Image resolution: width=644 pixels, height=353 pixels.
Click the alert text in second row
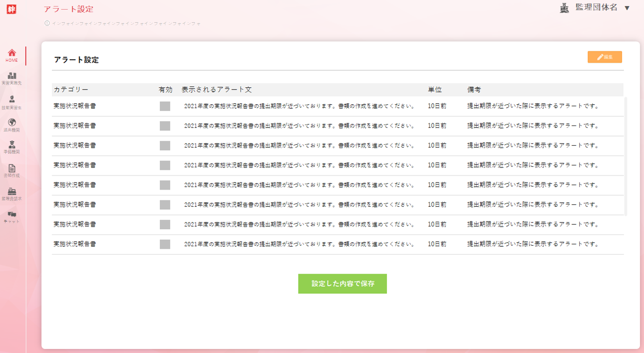[x=299, y=126]
